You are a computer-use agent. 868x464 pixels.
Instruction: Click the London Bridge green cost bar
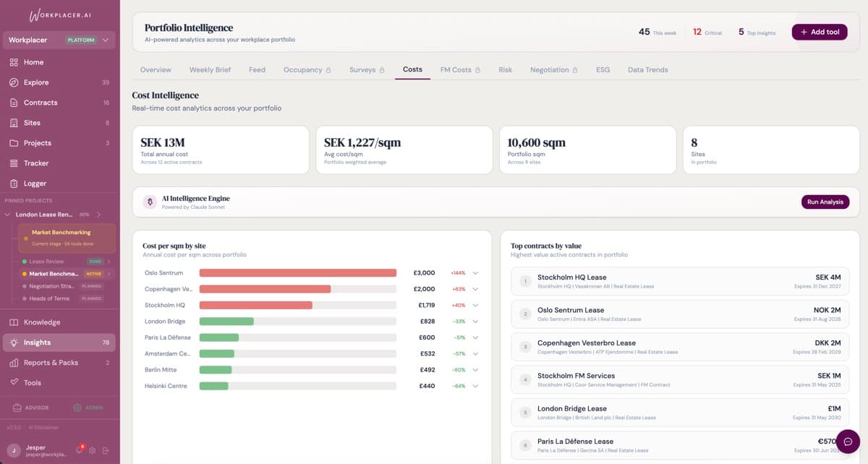(226, 322)
